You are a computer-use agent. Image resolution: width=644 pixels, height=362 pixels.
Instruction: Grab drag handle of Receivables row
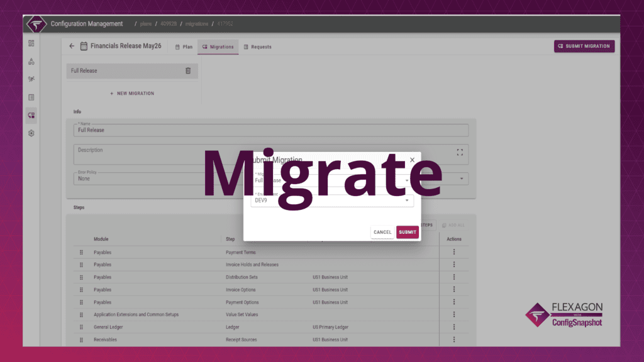coord(81,340)
